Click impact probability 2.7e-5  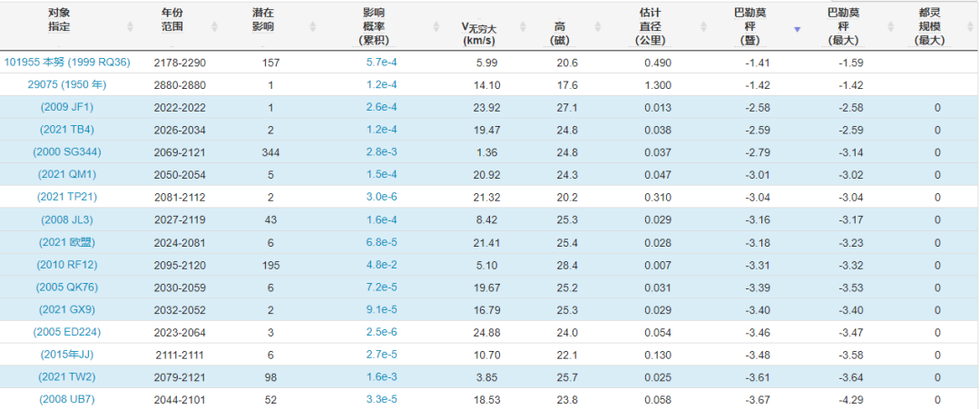coord(381,355)
